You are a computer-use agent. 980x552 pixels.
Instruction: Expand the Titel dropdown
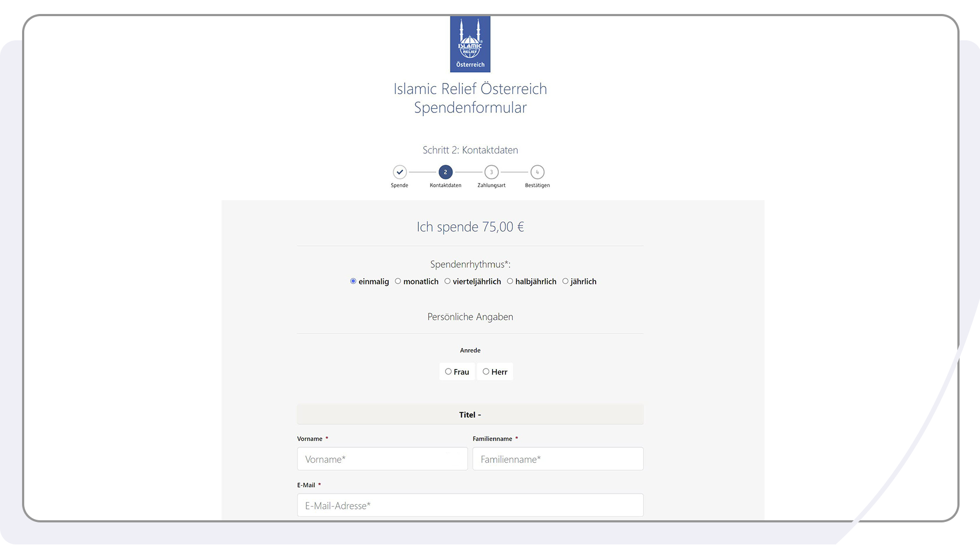point(470,414)
